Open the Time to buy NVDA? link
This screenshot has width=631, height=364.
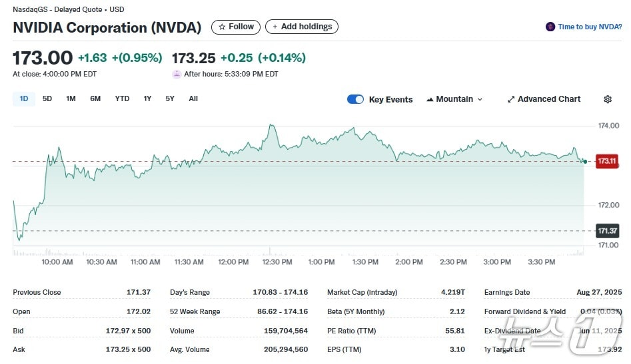(x=590, y=27)
